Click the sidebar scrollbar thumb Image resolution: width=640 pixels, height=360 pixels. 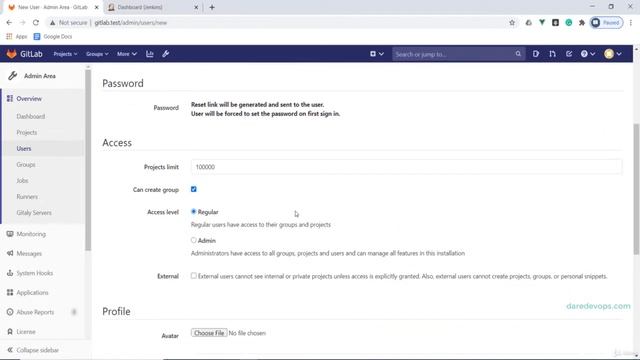(88, 160)
